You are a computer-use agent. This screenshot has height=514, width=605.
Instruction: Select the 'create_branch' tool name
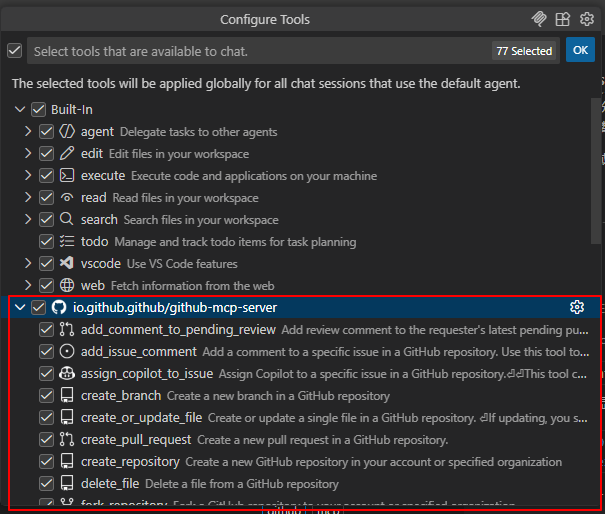(x=121, y=396)
